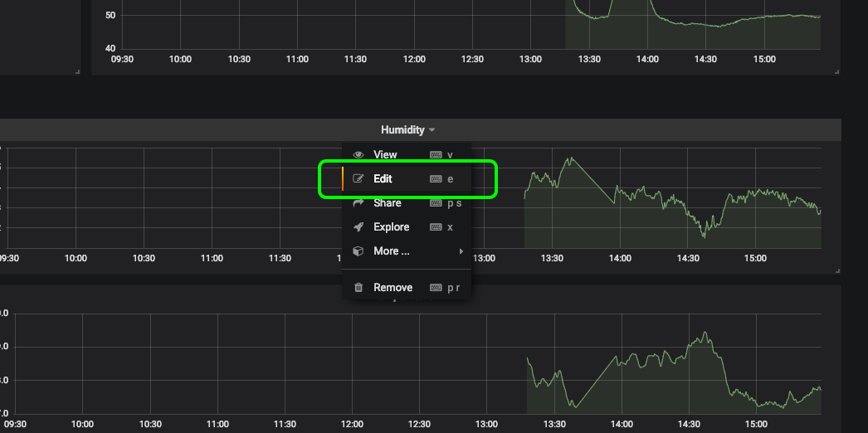Select Remove to delete the panel
Viewport: 868px width, 433px height.
click(x=393, y=288)
